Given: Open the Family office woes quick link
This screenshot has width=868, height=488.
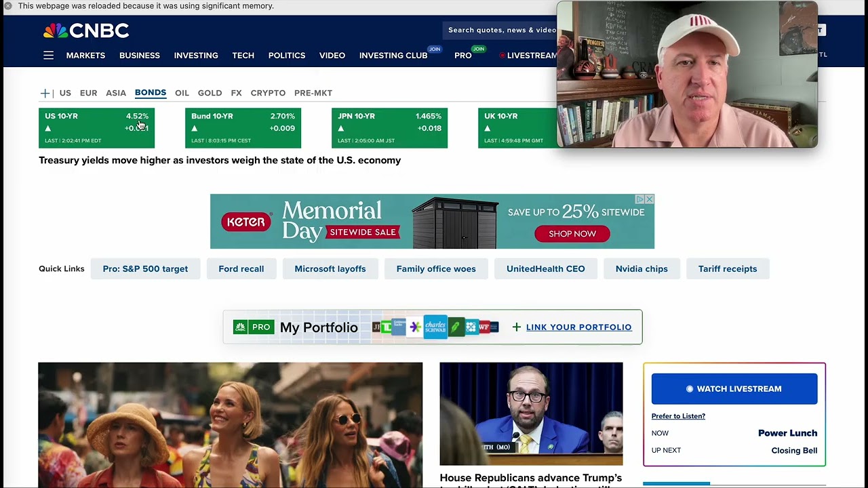Looking at the screenshot, I should click(436, 269).
